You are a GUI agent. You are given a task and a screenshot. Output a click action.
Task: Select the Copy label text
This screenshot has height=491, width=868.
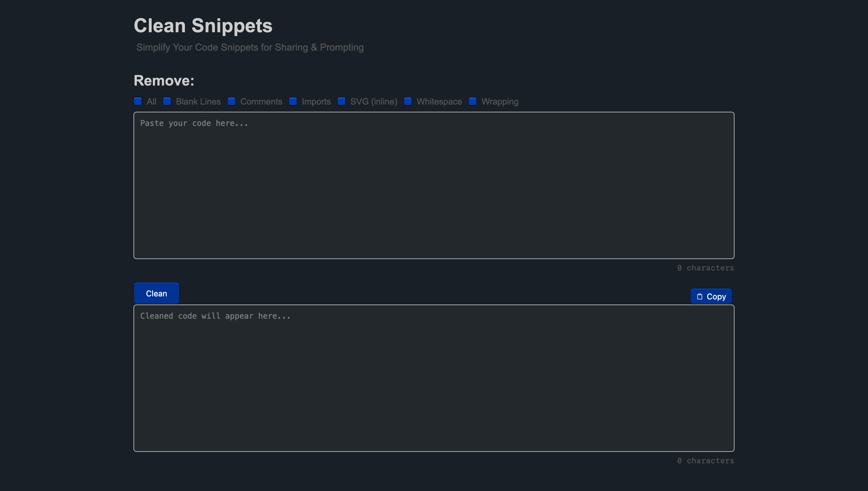click(x=716, y=296)
